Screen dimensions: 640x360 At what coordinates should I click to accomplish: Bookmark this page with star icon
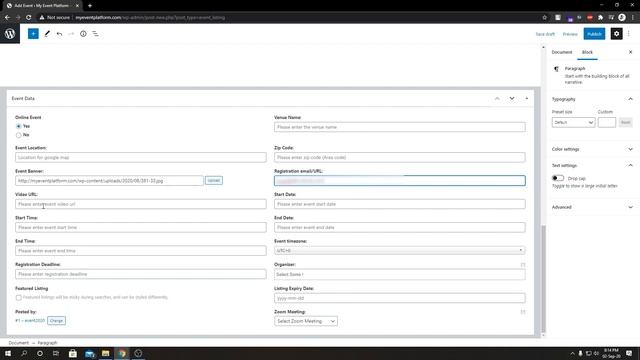[544, 18]
